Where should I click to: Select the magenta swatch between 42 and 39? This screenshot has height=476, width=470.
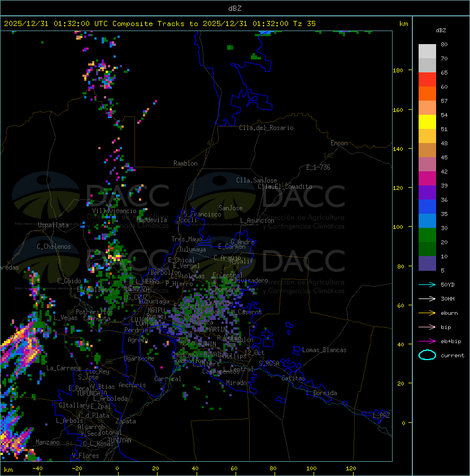coord(427,179)
